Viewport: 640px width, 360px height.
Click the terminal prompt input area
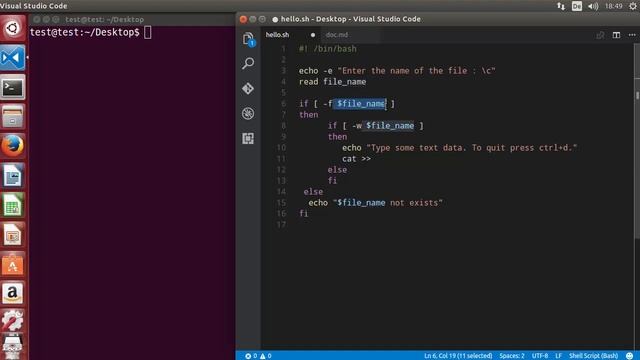(147, 33)
